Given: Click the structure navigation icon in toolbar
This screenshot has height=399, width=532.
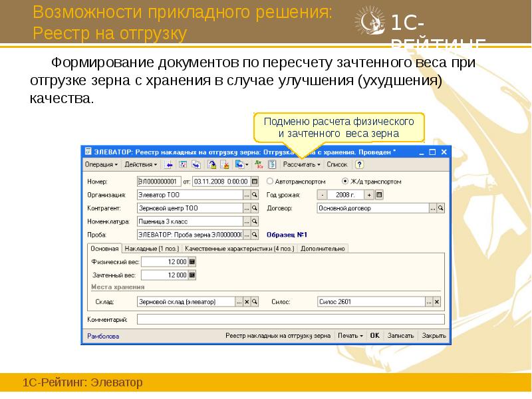Looking at the screenshot, I should [x=272, y=165].
